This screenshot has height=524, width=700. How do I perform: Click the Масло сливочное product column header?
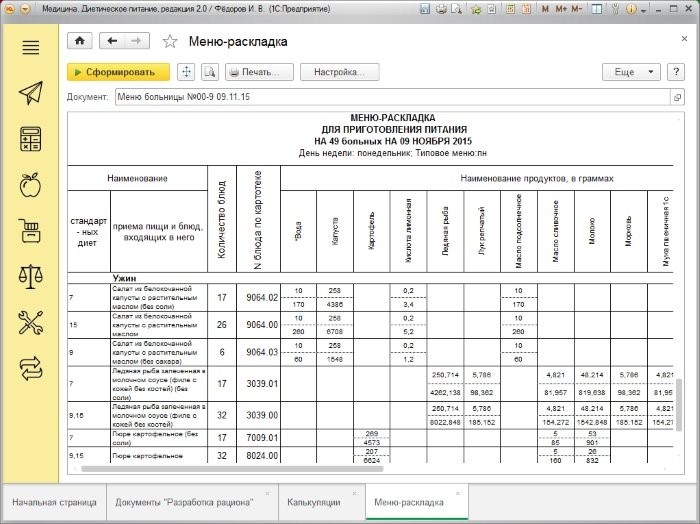(556, 231)
